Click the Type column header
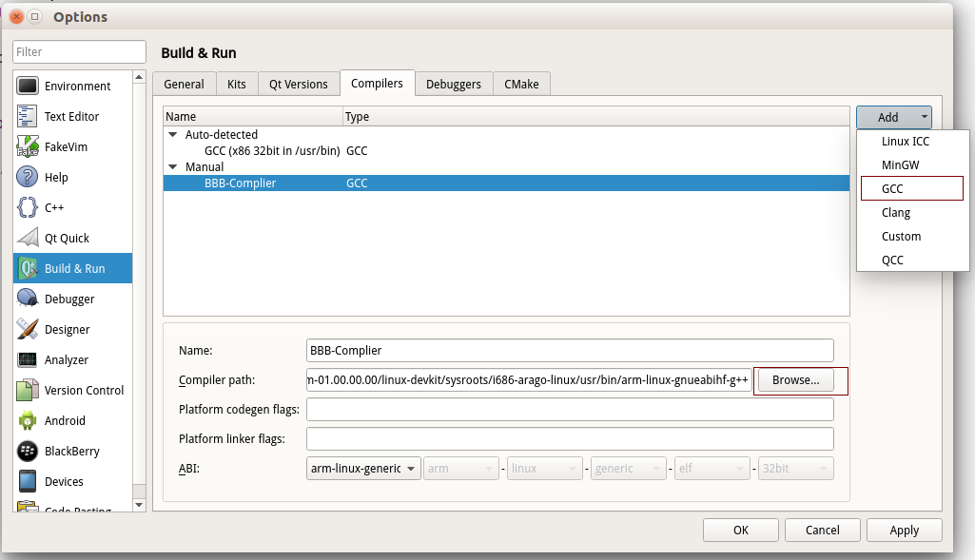The image size is (975, 560). (x=596, y=117)
